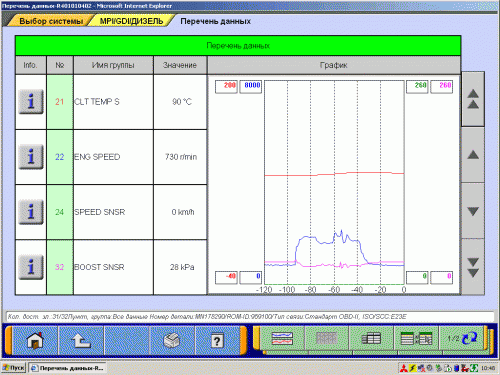Jump to top with double up arrow
500x375 pixels.
pyautogui.click(x=473, y=99)
